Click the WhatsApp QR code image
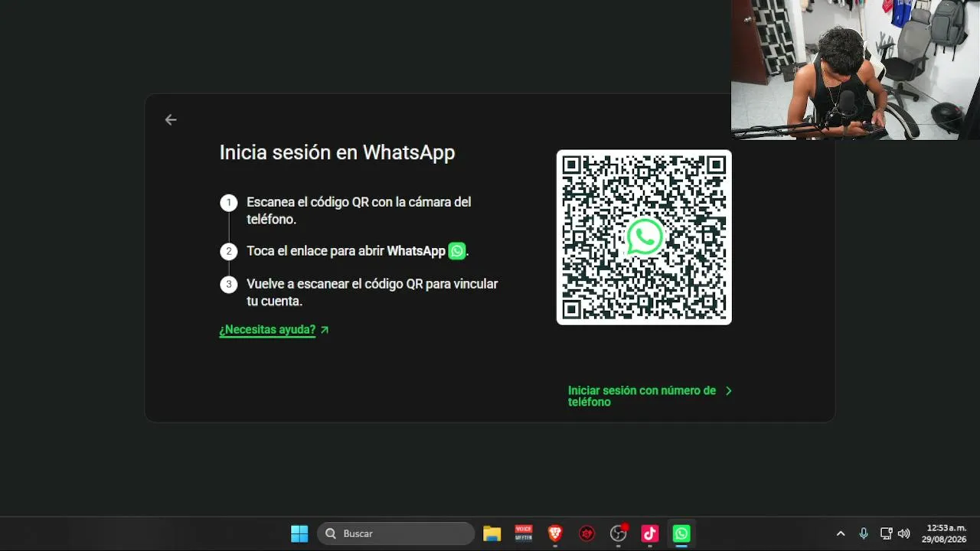 (644, 237)
